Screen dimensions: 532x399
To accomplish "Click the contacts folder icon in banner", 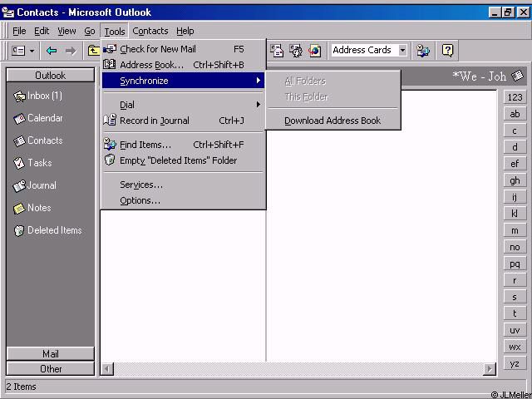I will 518,76.
